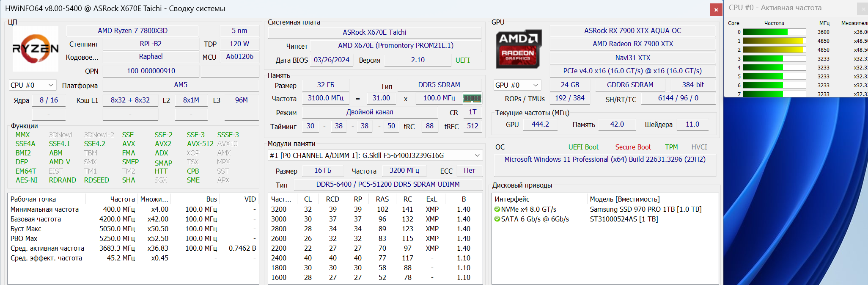Image resolution: width=868 pixels, height=285 pixels.
Task: Select the Samsung SSD 970 PRO 1TB row
Action: (605, 209)
